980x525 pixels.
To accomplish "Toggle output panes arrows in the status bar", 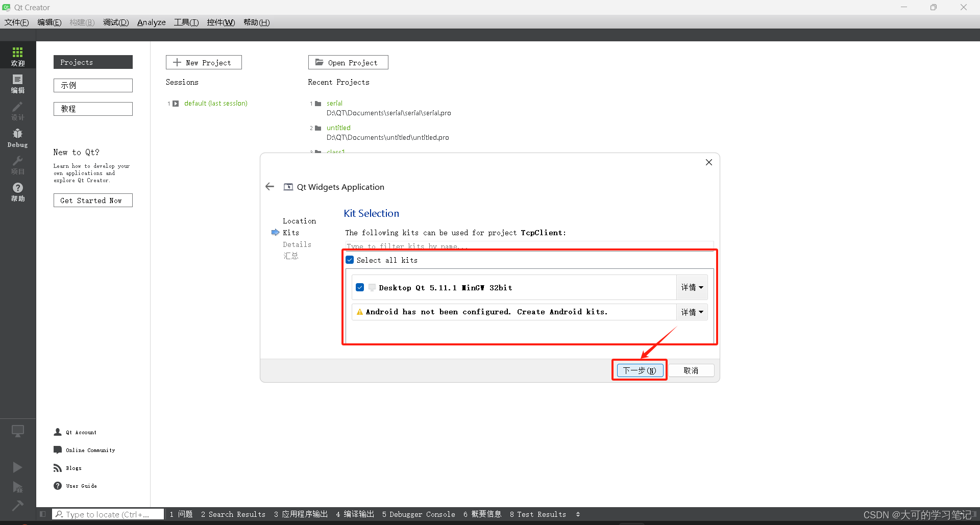I will (578, 514).
